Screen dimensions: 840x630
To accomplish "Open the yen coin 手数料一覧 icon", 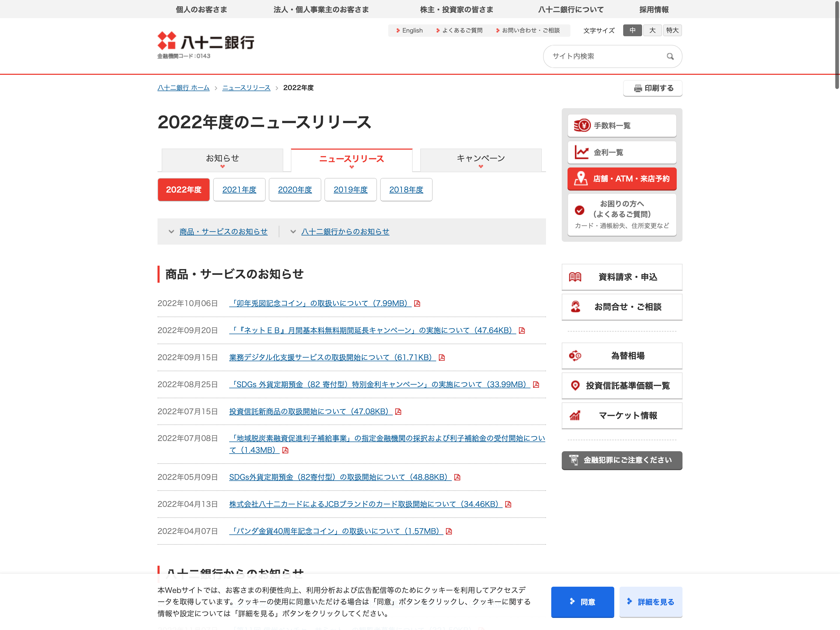I will [582, 125].
